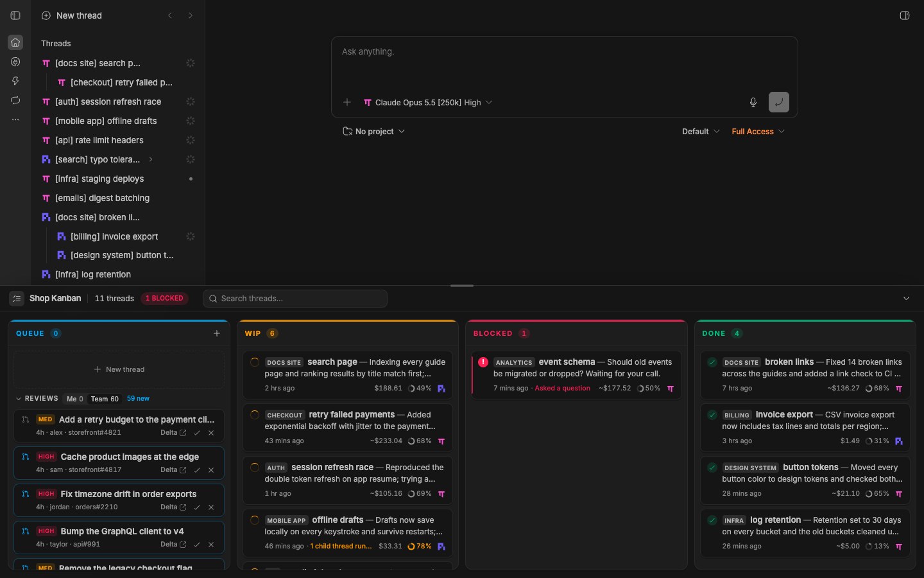Approve the Bump the GraphQL client review checkmark

(197, 545)
